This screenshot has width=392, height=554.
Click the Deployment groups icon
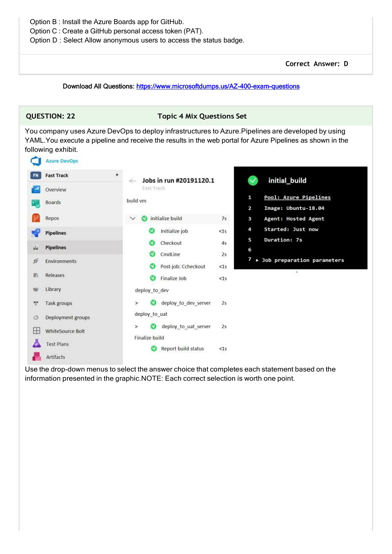tap(36, 317)
